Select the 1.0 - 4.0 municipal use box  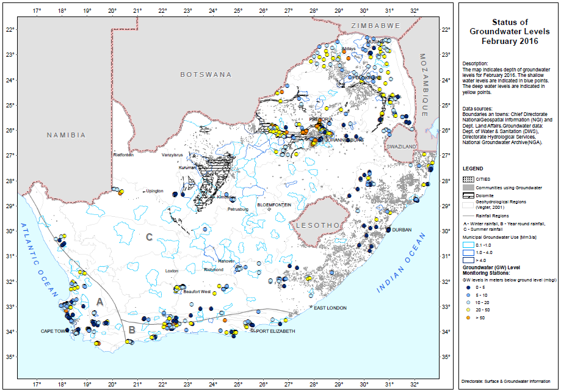coord(468,252)
